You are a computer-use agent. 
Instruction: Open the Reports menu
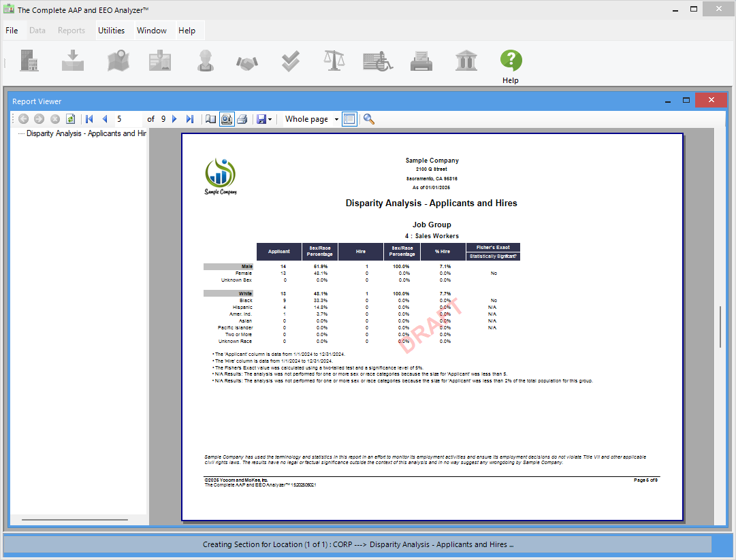point(71,31)
